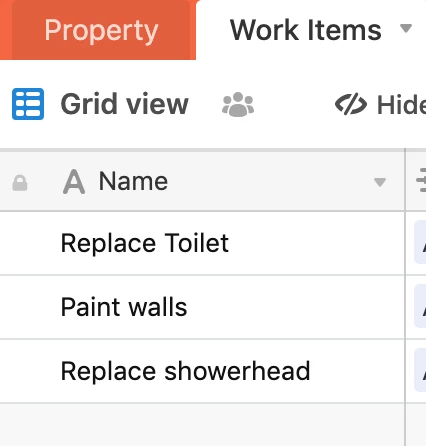The width and height of the screenshot is (426, 446).
Task: Click the lock icon in Name header
Action: click(20, 183)
